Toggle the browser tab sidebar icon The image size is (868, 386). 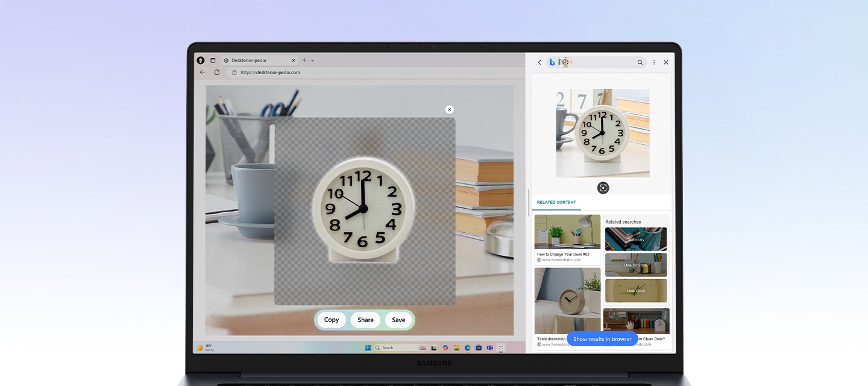click(x=213, y=60)
